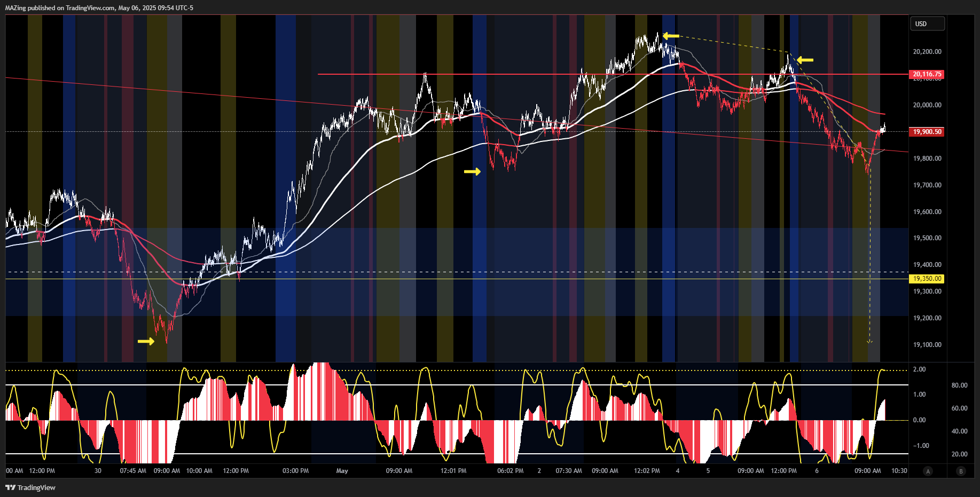Click the 19,300.00 price axis value
This screenshot has width=980, height=497.
[x=927, y=291]
